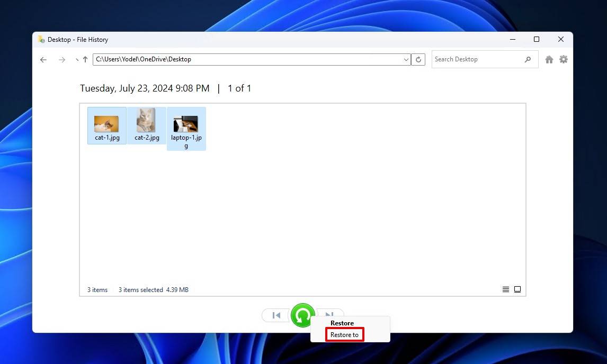Open the settings gear options

click(x=564, y=60)
